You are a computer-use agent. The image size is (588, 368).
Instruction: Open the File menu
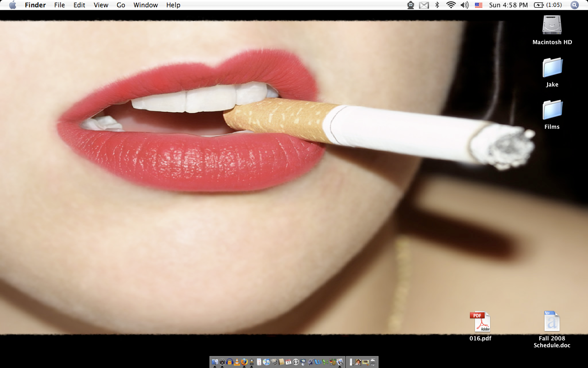coord(59,5)
